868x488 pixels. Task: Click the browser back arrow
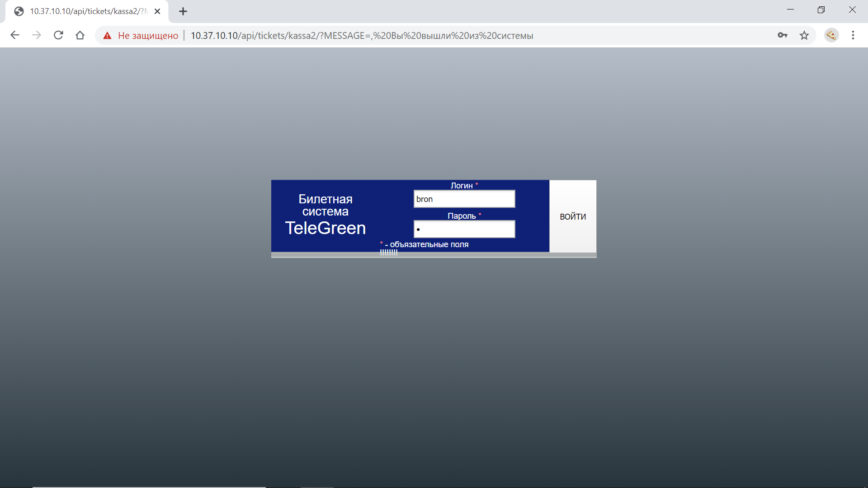click(15, 35)
